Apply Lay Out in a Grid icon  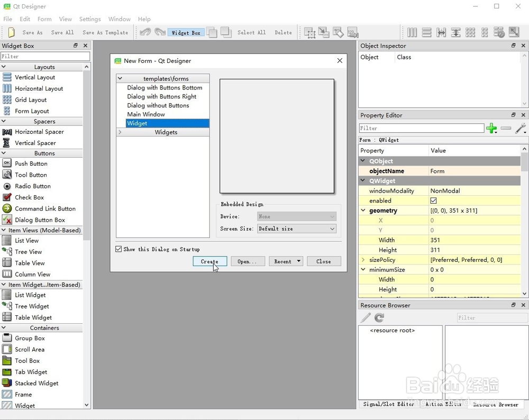(x=470, y=32)
